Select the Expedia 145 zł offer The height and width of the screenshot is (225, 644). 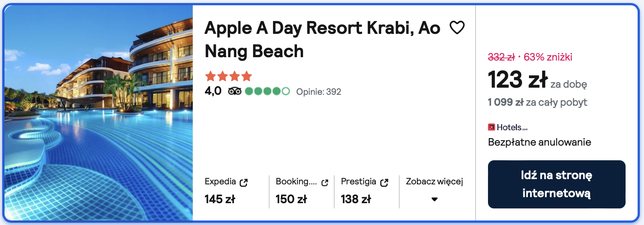[x=220, y=199]
